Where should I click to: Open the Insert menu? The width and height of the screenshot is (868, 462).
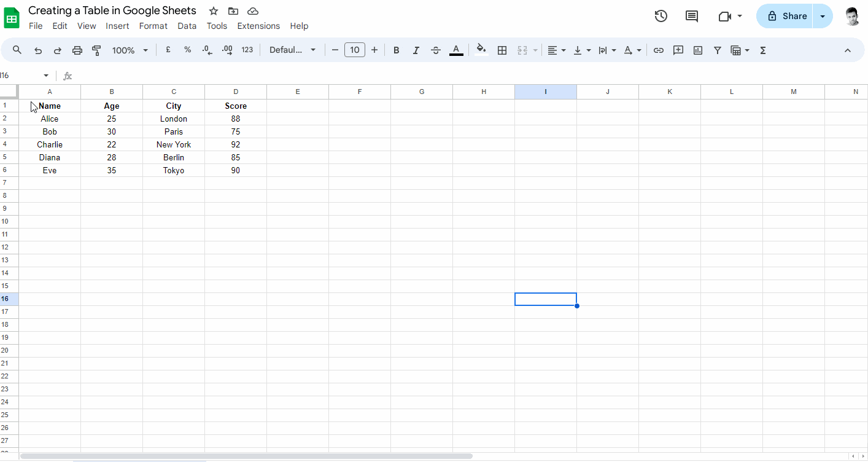[x=117, y=26]
